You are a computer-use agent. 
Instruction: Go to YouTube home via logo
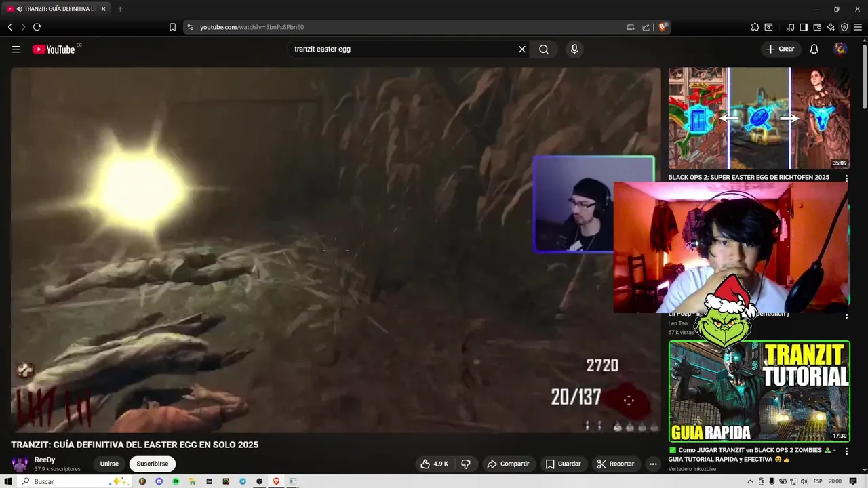[x=54, y=49]
